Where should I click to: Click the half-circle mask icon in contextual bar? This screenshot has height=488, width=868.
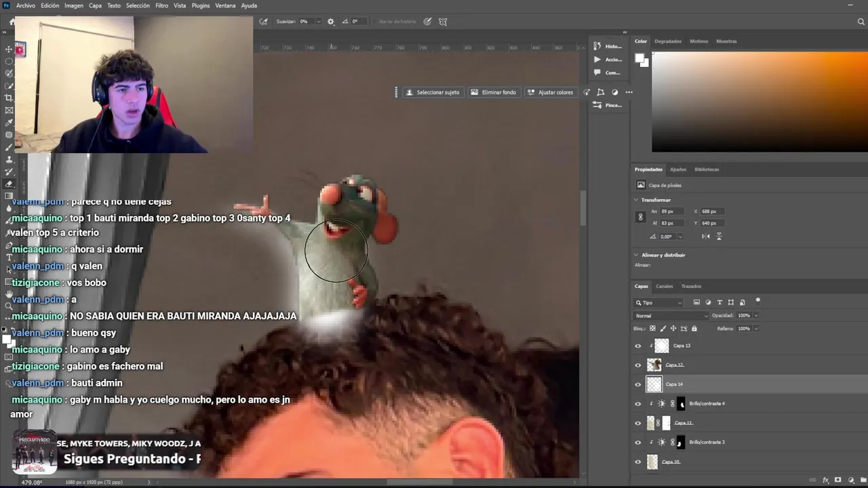pos(615,92)
